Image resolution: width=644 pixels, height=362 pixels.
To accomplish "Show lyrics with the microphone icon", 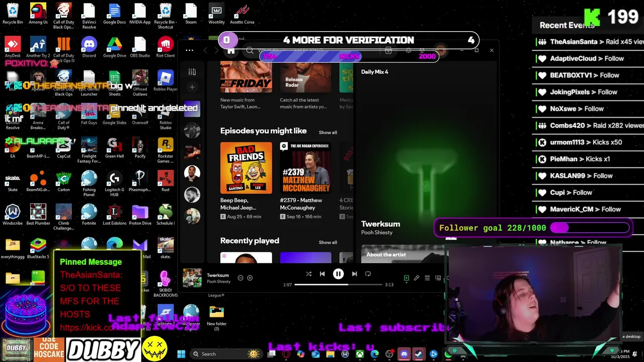I will [417, 278].
